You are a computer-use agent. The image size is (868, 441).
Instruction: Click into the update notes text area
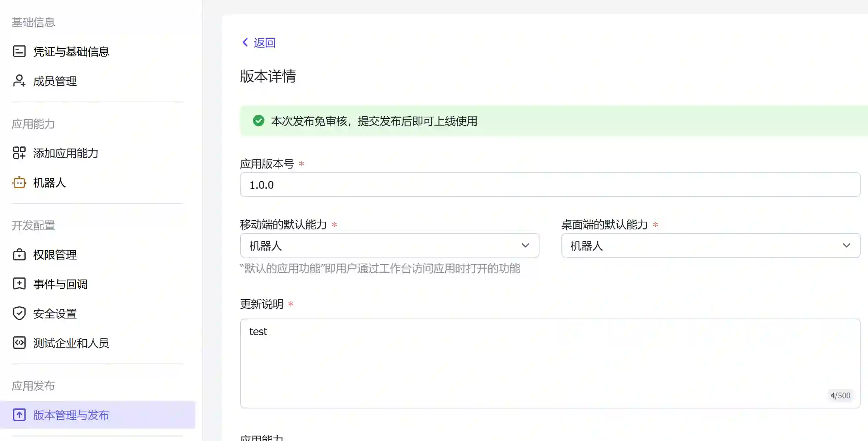[550, 363]
